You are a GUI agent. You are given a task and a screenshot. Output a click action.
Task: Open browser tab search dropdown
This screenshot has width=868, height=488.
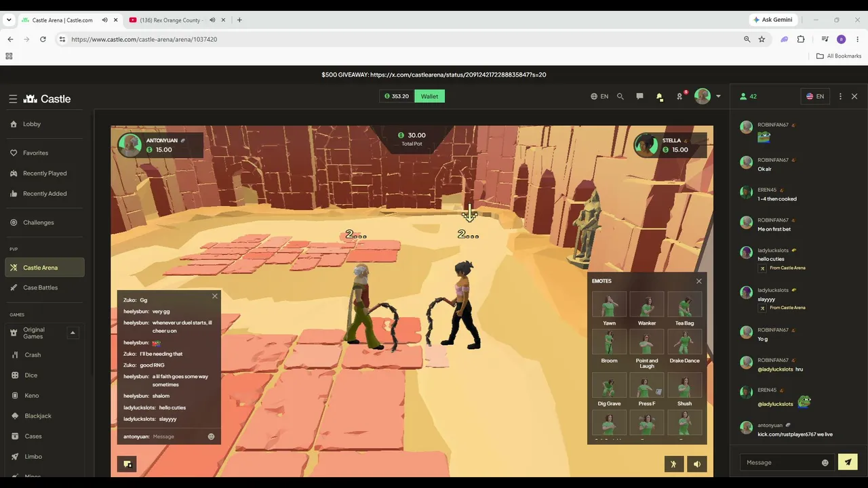[9, 20]
